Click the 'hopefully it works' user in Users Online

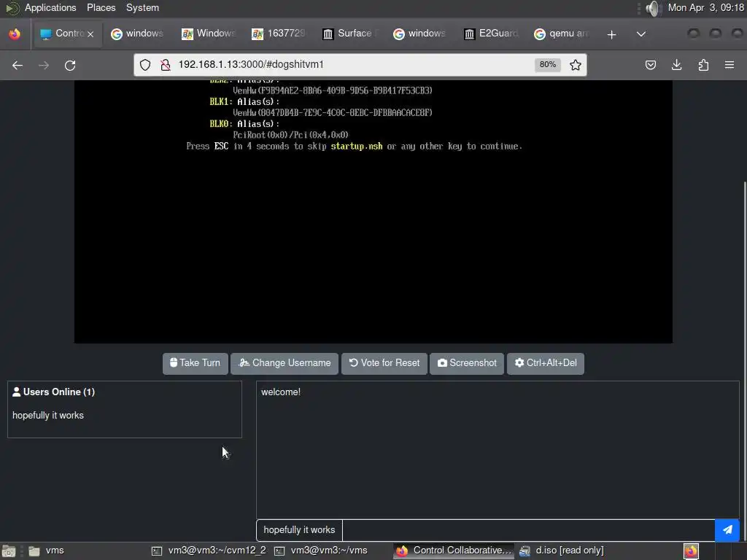point(48,416)
